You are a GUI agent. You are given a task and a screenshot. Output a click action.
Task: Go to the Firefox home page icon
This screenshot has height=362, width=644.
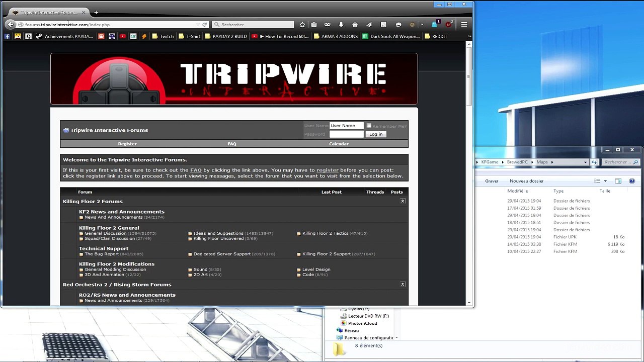(x=355, y=24)
